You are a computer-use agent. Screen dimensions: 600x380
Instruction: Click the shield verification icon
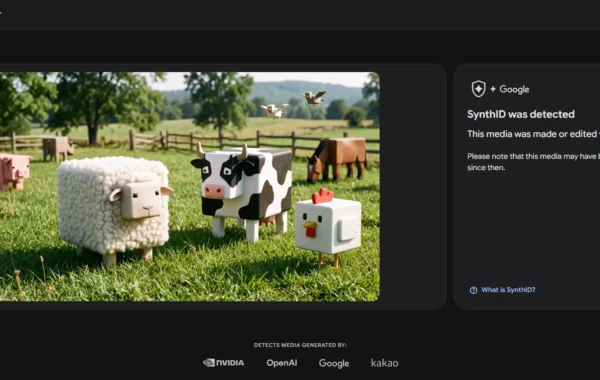(478, 89)
